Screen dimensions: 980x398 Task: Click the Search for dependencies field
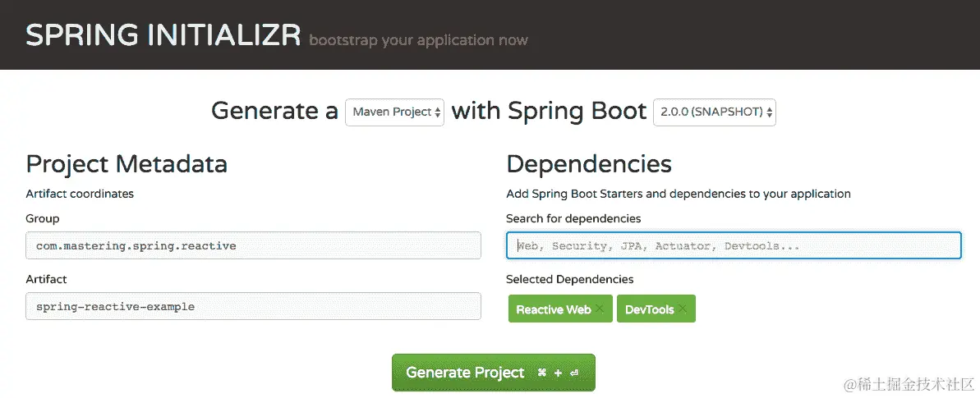pyautogui.click(x=734, y=245)
